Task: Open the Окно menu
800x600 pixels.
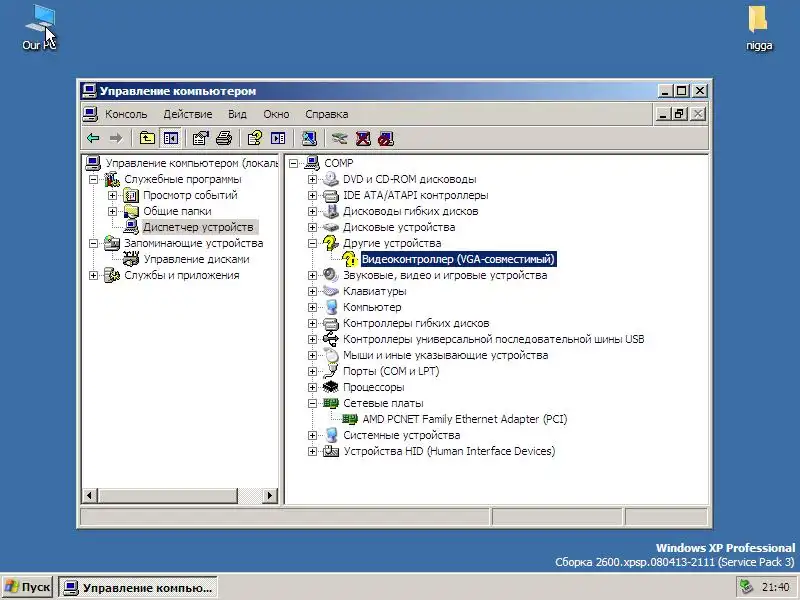Action: 276,114
